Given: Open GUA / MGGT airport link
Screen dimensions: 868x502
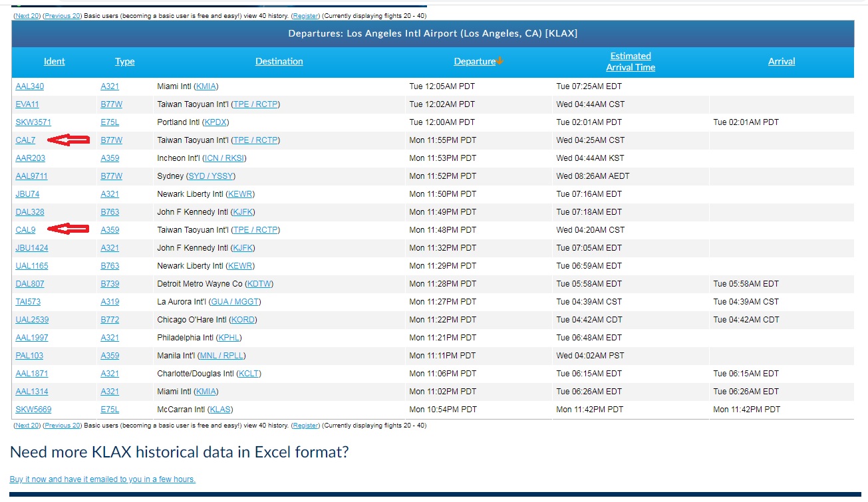Looking at the screenshot, I should [235, 302].
